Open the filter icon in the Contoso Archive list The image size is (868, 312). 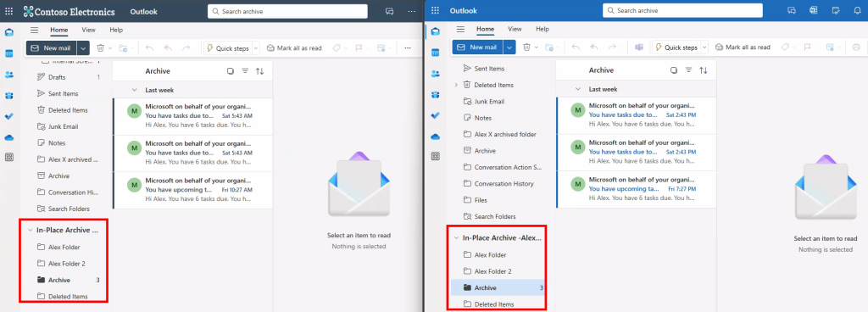[245, 71]
